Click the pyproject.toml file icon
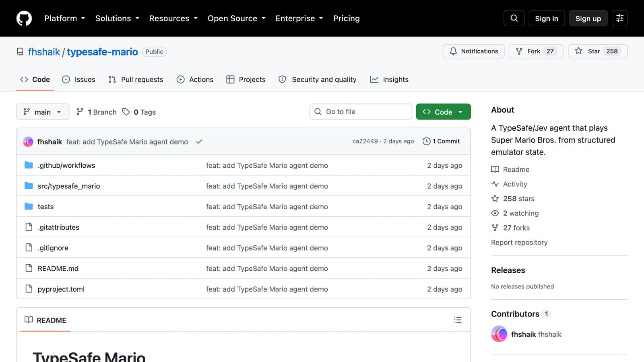The height and width of the screenshot is (362, 644). tap(29, 289)
